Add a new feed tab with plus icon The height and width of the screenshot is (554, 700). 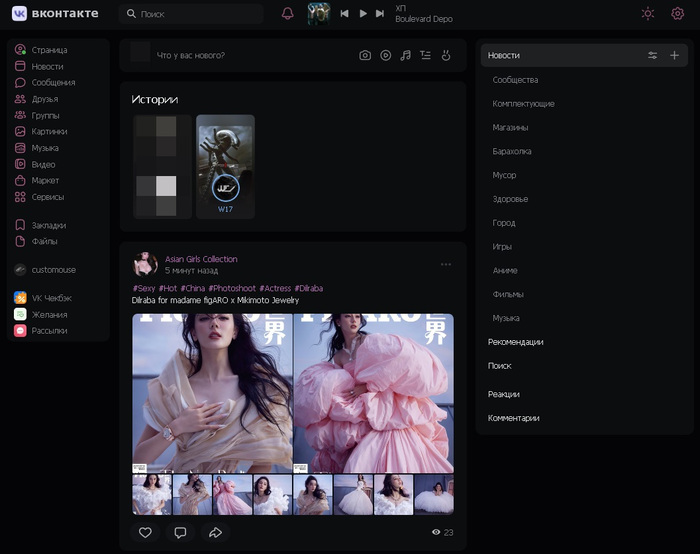pyautogui.click(x=674, y=55)
